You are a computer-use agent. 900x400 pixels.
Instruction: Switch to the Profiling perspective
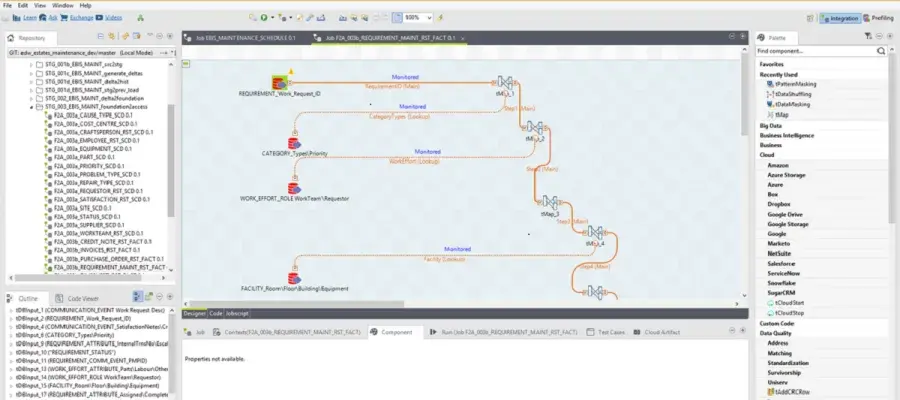[880, 18]
